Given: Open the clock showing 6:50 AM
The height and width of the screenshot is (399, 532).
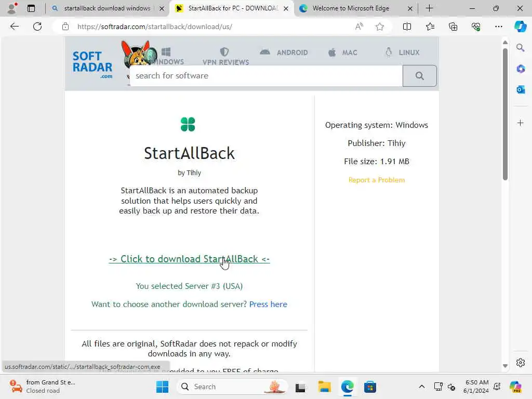Looking at the screenshot, I should 476,387.
